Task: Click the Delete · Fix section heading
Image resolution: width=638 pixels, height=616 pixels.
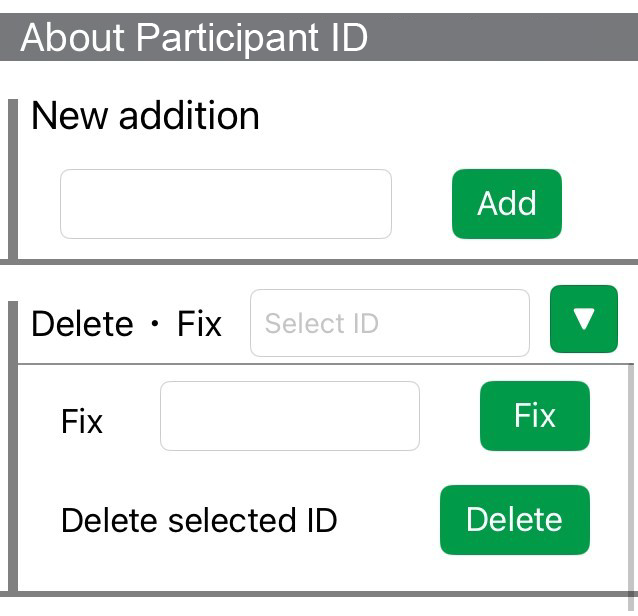Action: click(126, 324)
